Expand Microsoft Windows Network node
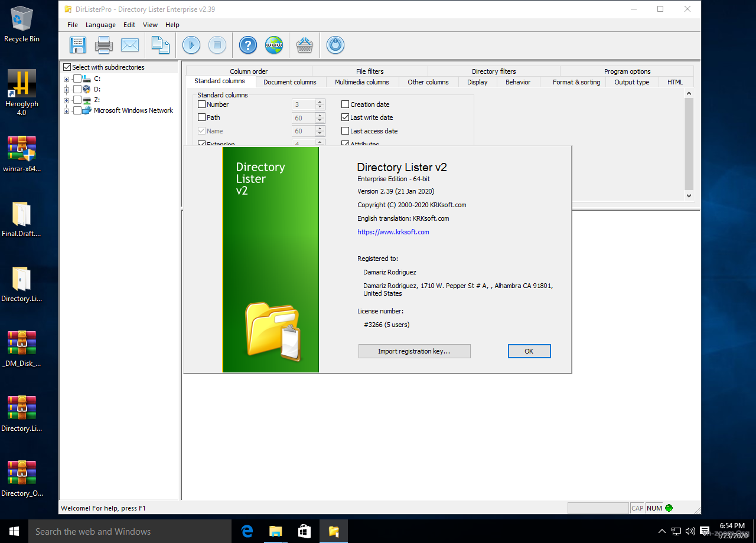 [67, 110]
